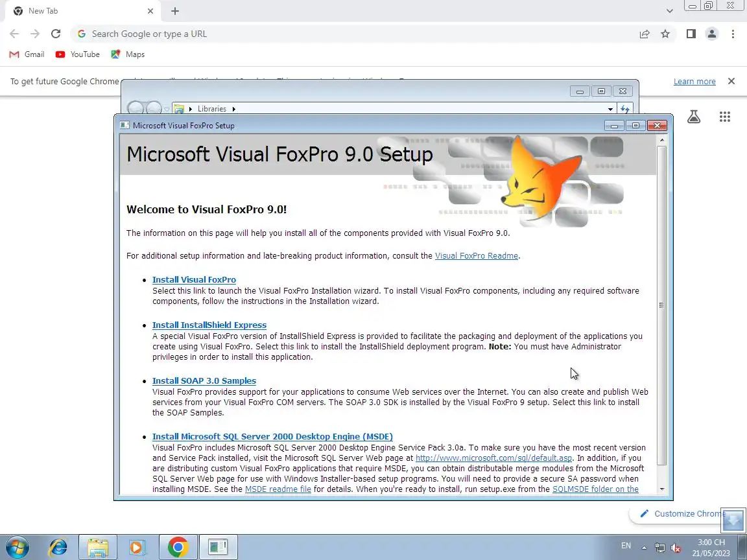Visit the microsoft.com/sql/default.asp link
The image size is (747, 560).
493,458
